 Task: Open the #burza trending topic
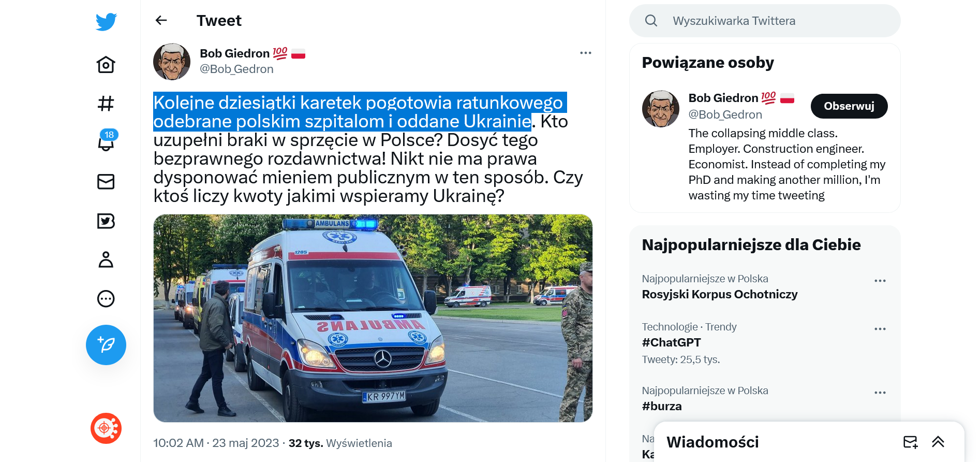tap(662, 406)
